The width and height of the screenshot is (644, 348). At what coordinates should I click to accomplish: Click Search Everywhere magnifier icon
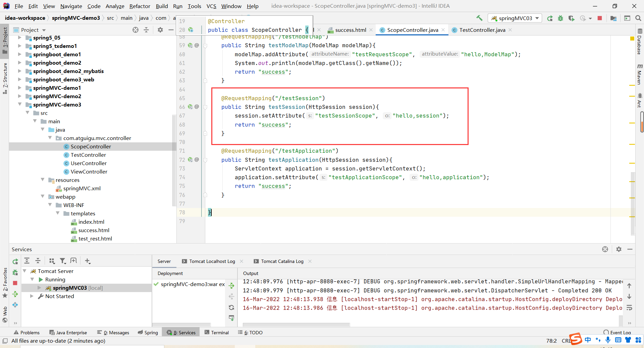(x=638, y=18)
